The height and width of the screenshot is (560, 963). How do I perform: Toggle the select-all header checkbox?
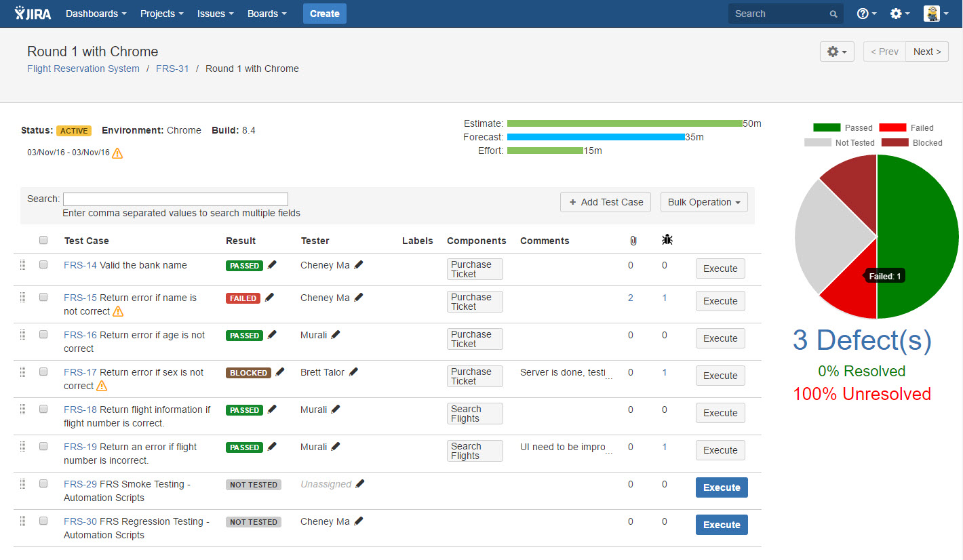click(x=43, y=240)
